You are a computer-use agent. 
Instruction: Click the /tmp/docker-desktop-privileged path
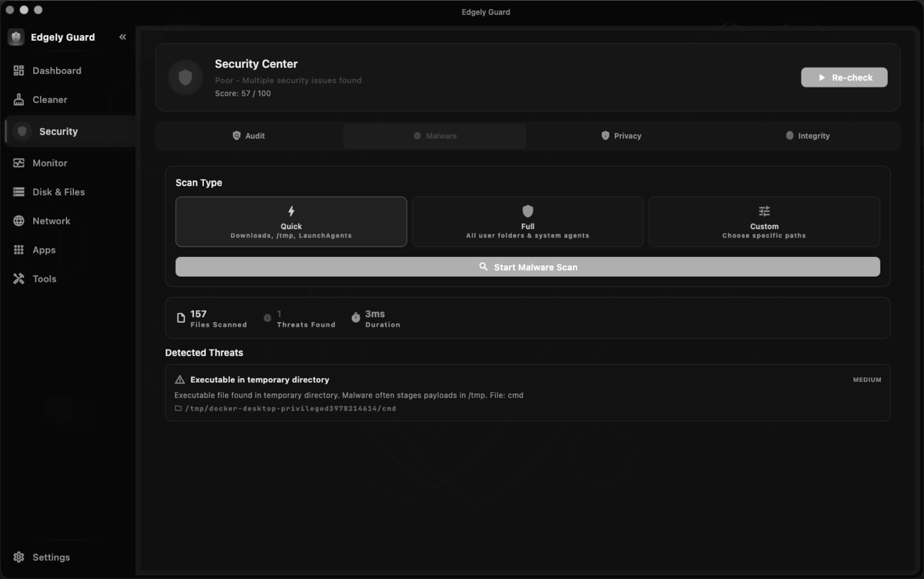[290, 409]
